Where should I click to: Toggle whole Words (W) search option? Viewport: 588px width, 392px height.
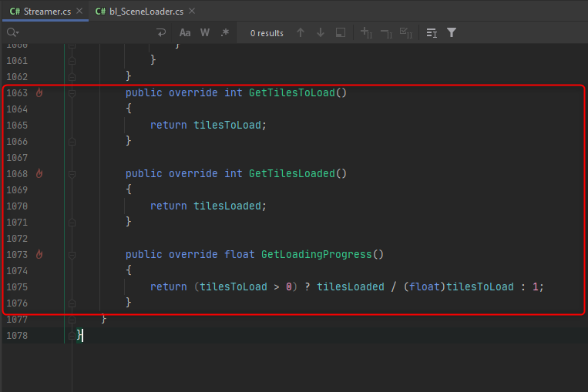tap(205, 33)
